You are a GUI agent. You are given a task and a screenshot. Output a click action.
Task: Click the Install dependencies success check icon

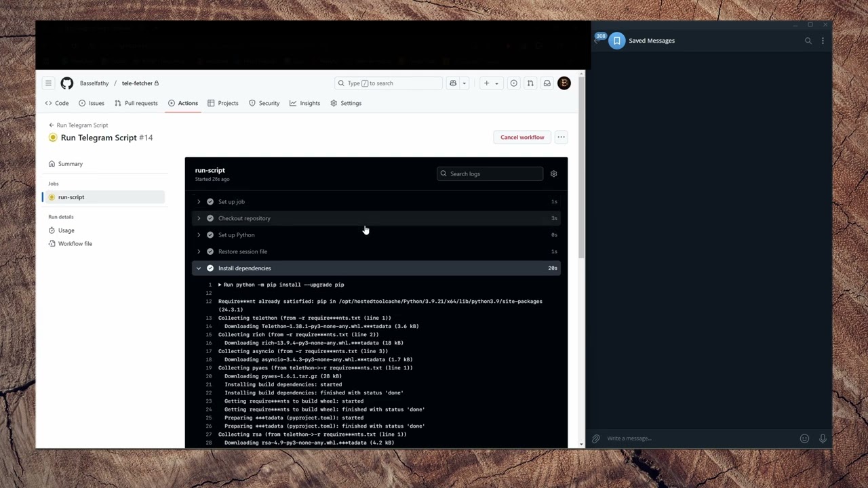(210, 268)
